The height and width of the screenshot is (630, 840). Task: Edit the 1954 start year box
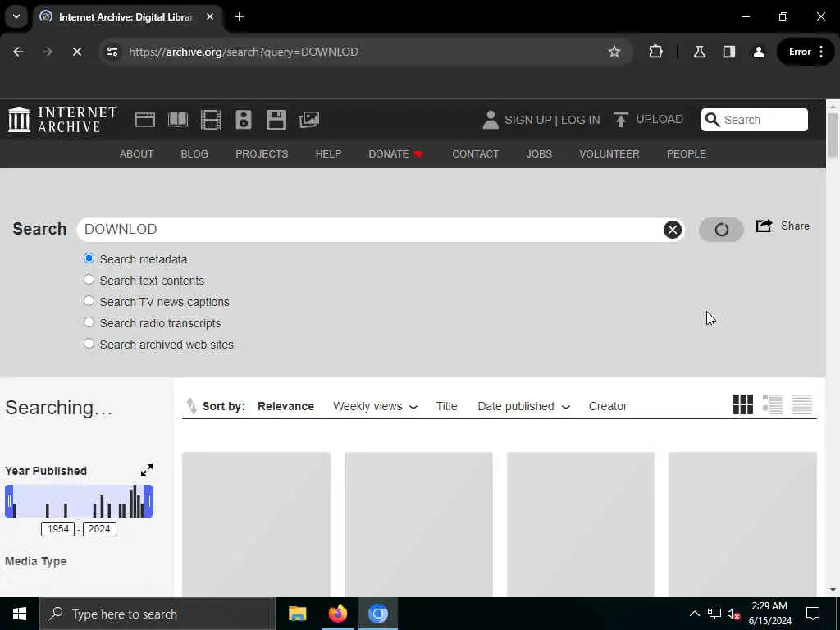(58, 529)
